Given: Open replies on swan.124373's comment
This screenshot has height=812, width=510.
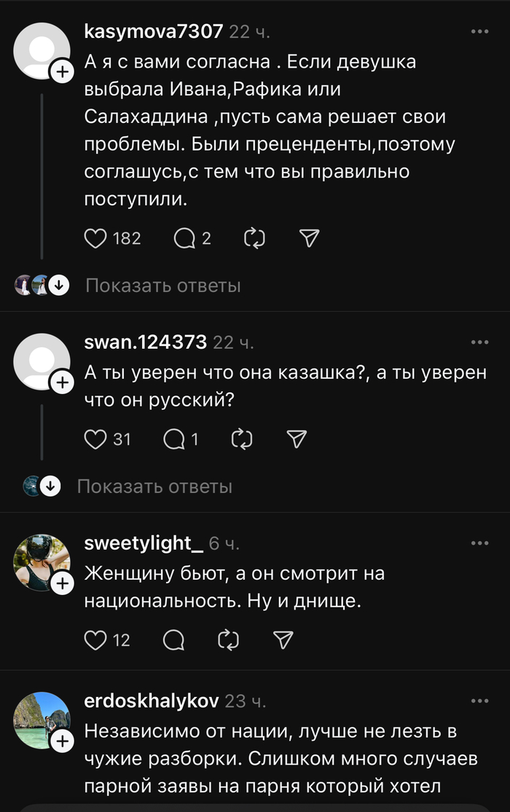Looking at the screenshot, I should pos(175,438).
